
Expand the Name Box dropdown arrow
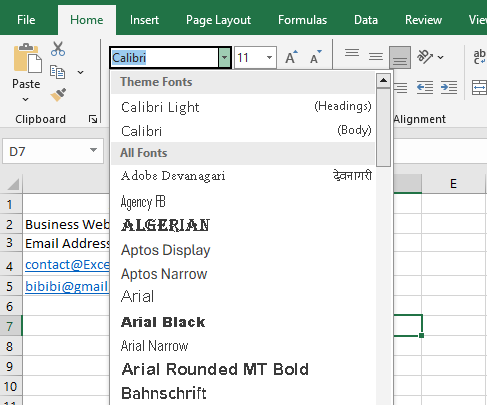tap(93, 150)
